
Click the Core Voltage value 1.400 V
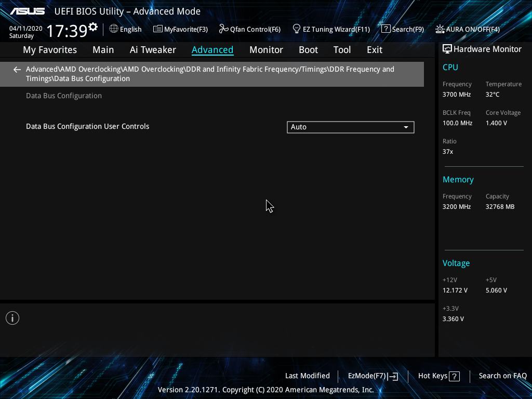pyautogui.click(x=496, y=123)
